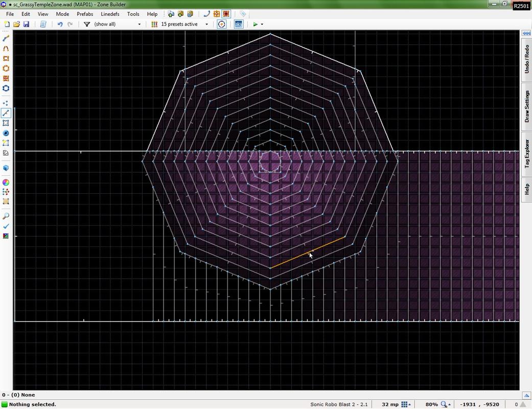Click the greyed Redo arrow
Viewport: 532px width, 409px height.
pos(70,24)
